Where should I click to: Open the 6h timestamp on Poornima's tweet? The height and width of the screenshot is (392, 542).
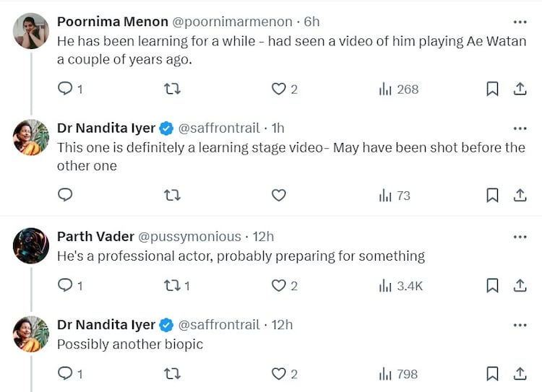(311, 22)
